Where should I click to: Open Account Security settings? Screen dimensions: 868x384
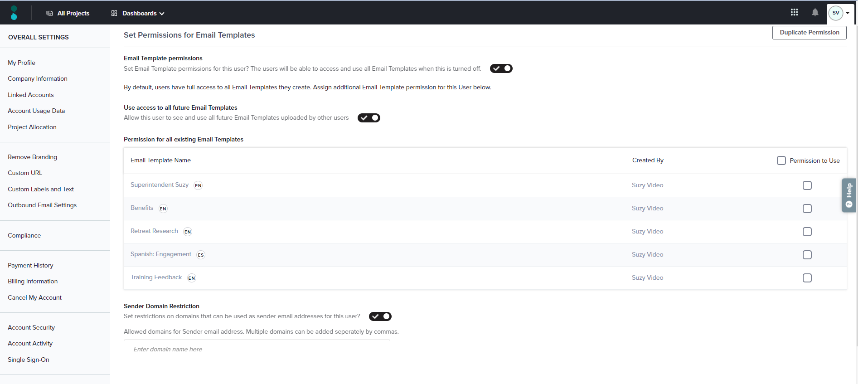pyautogui.click(x=31, y=327)
